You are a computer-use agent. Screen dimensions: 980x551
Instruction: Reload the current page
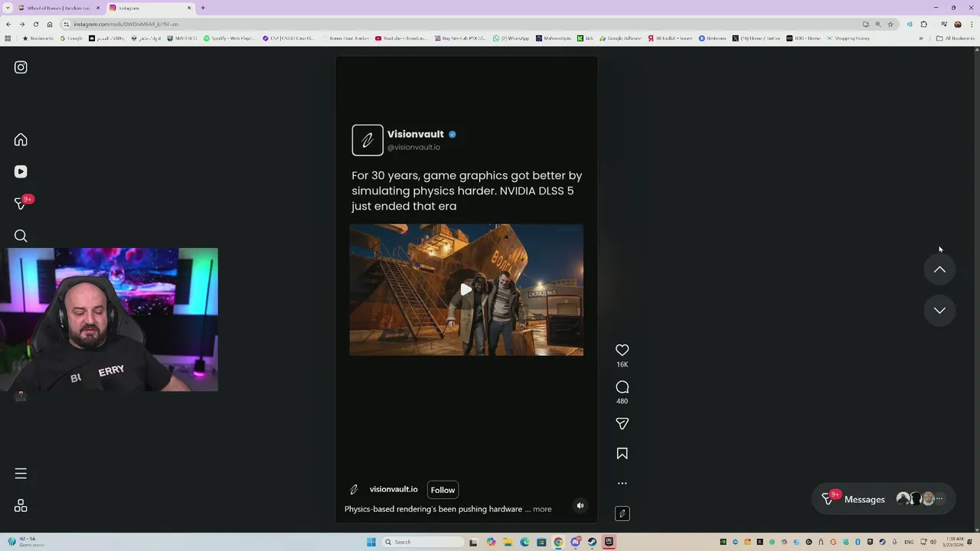coord(36,24)
